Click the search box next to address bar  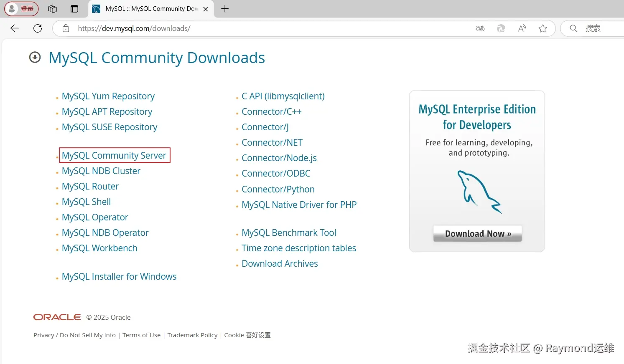point(593,28)
